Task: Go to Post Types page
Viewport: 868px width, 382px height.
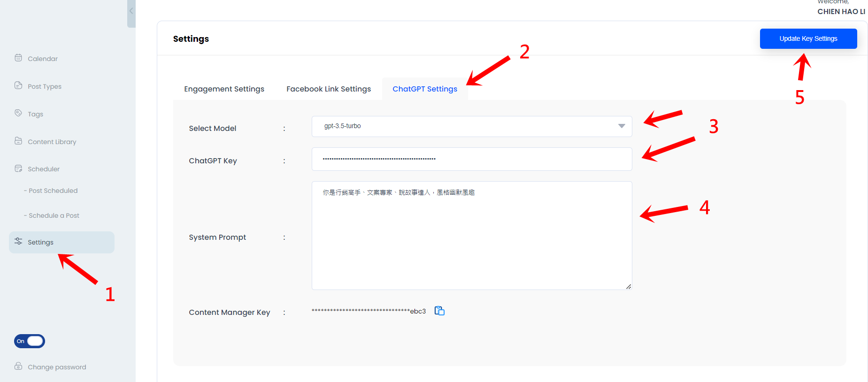Action: click(x=45, y=86)
